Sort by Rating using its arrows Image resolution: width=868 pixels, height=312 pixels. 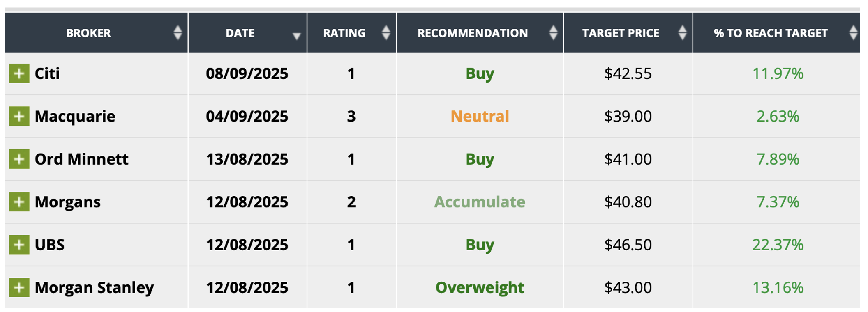386,33
